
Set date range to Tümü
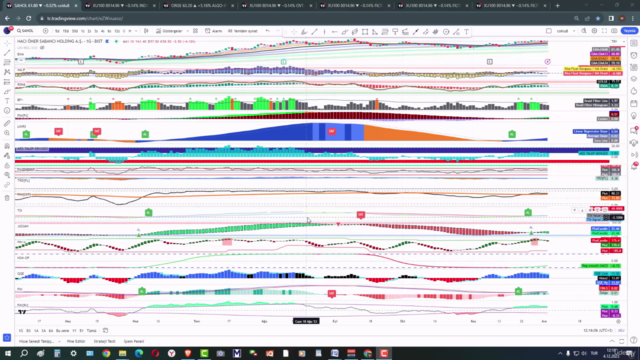pyautogui.click(x=91, y=331)
